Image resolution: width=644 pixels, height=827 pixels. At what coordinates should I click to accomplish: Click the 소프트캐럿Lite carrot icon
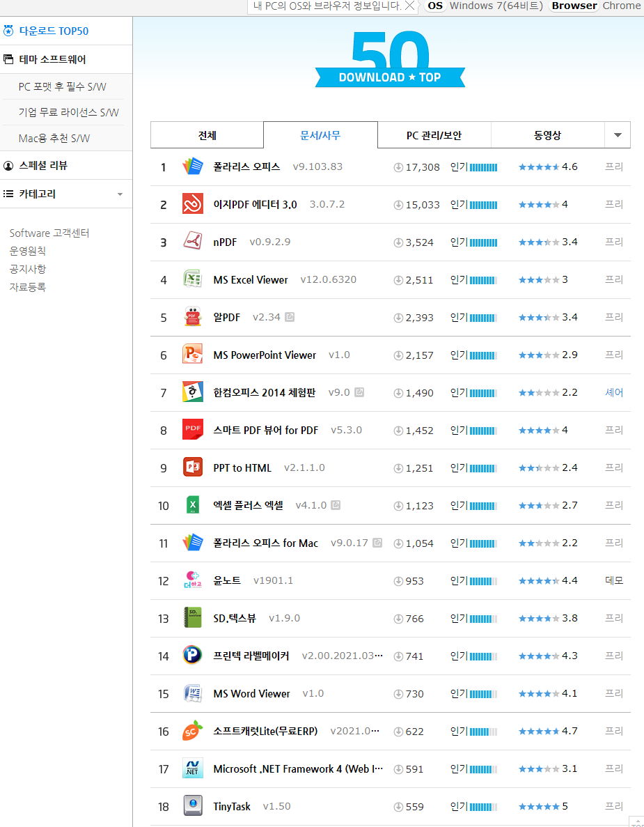click(x=192, y=731)
